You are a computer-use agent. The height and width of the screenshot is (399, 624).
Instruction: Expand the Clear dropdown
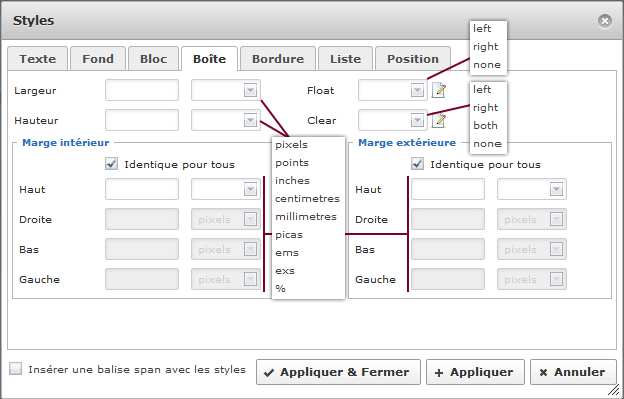[x=393, y=120]
